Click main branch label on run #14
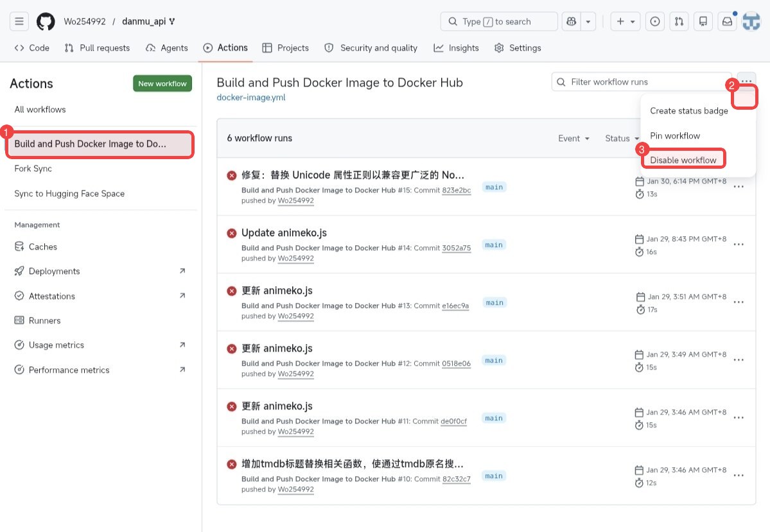 493,245
